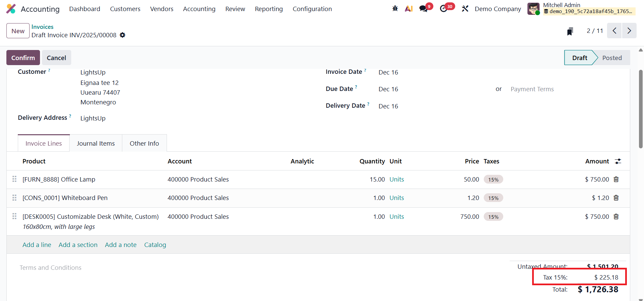
Task: Click the Terms and Conditions field
Action: [50, 268]
